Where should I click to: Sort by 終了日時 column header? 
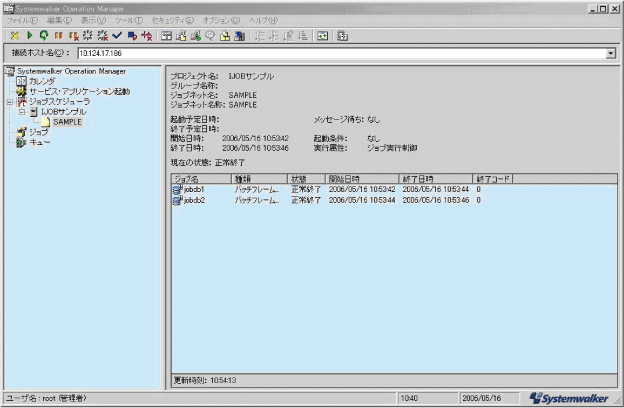coord(435,179)
